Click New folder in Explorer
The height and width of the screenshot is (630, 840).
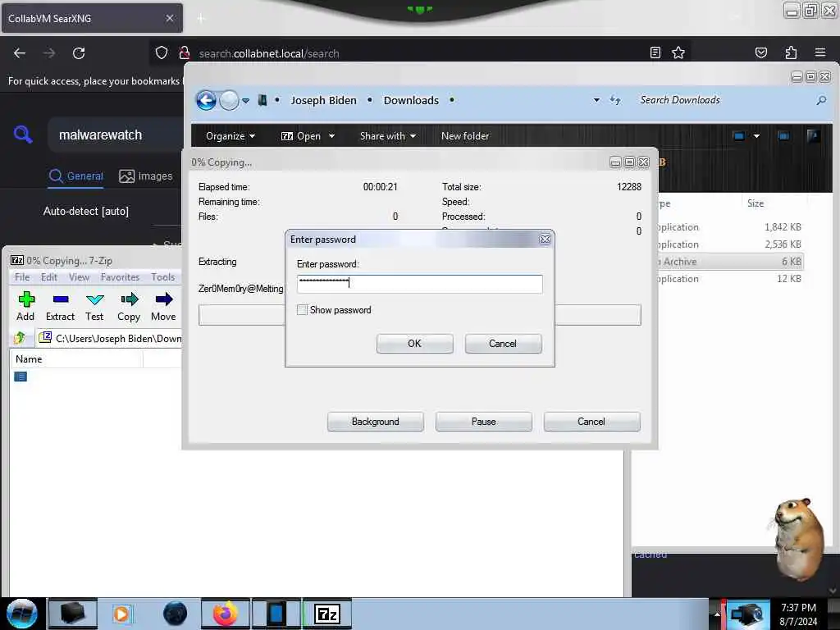[465, 136]
